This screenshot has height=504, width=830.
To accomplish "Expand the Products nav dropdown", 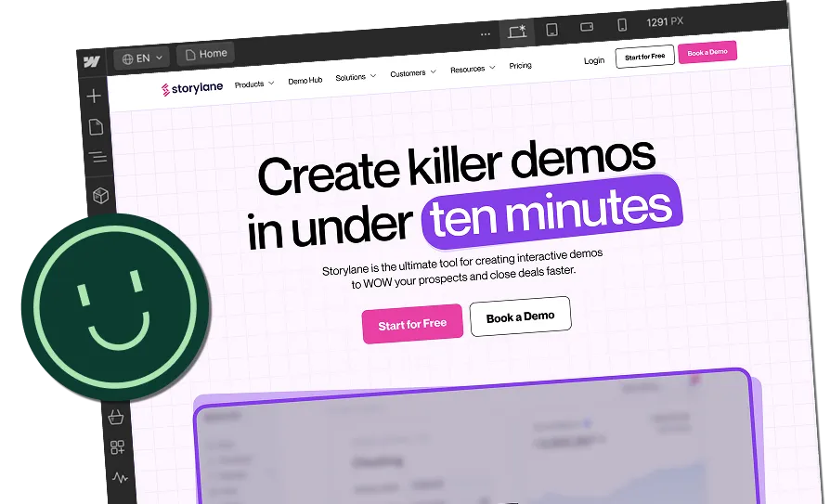I will [x=254, y=84].
